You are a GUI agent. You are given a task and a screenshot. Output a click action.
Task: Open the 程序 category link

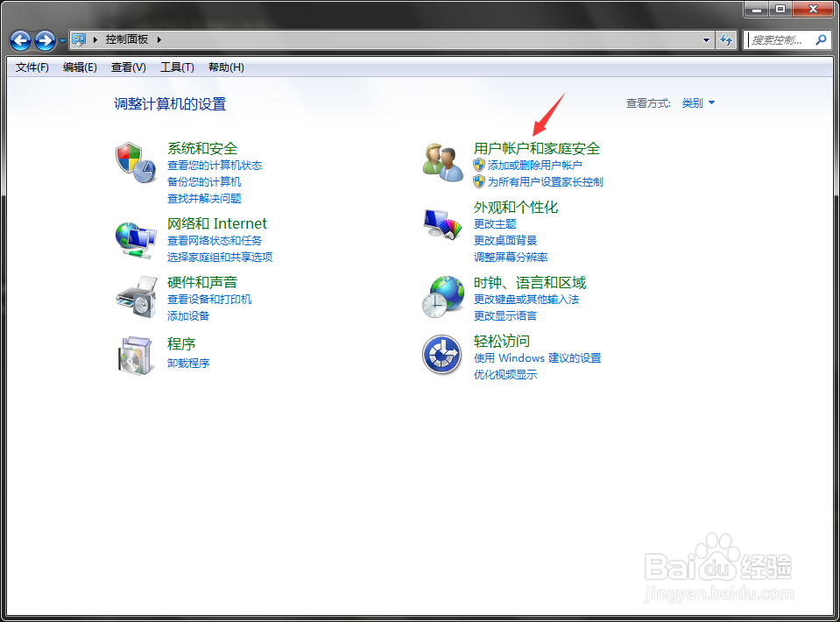click(181, 344)
